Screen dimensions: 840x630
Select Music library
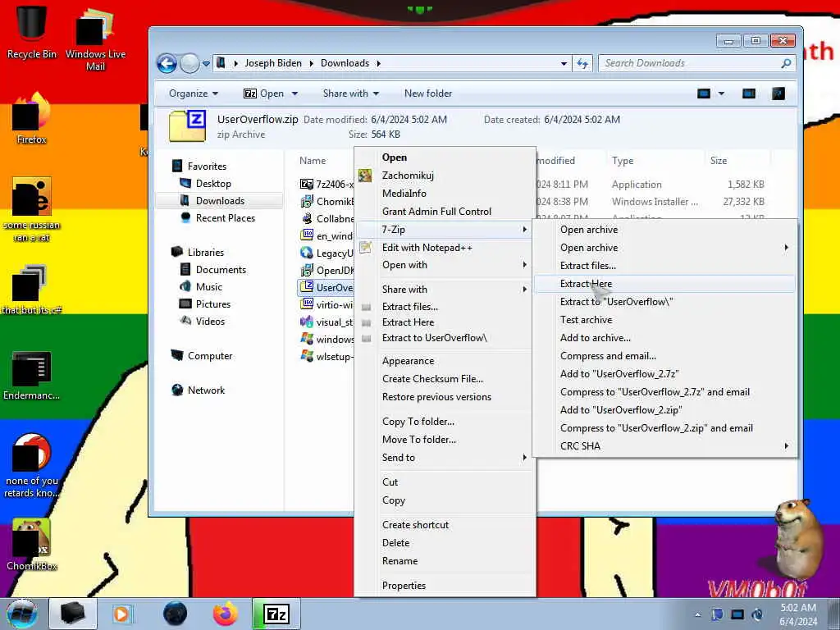(x=209, y=286)
